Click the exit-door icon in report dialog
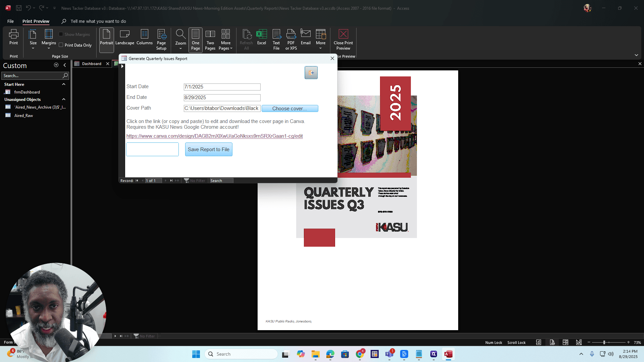644x362 pixels. point(311,73)
